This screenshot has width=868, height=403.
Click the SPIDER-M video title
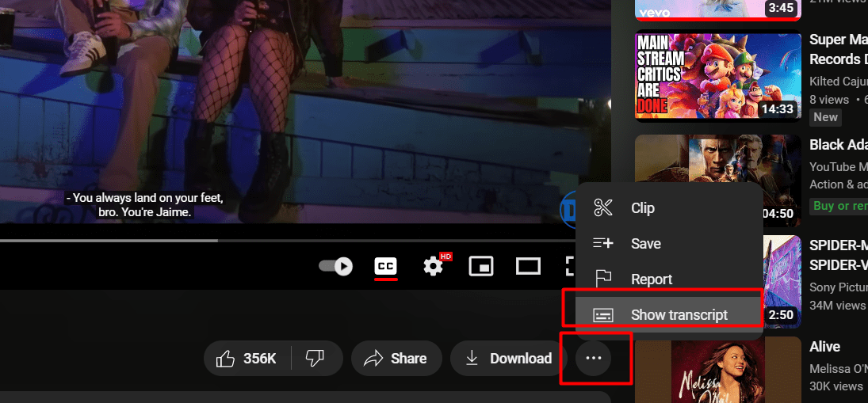(838, 255)
